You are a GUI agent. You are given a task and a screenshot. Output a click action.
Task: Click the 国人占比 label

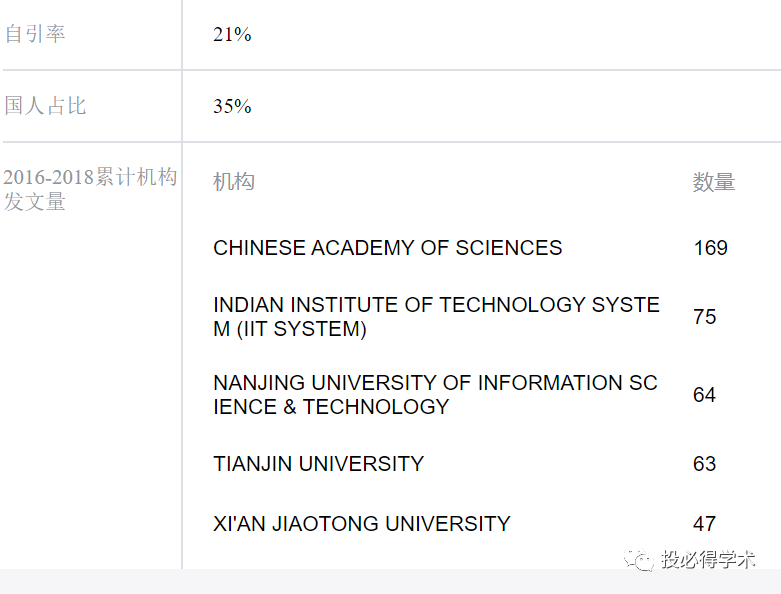(45, 106)
